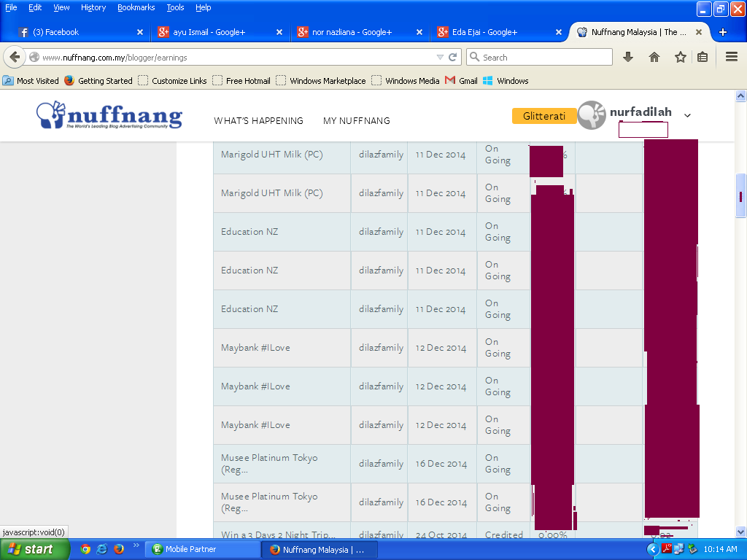Go to the Firefox home page icon
This screenshot has width=747, height=560.
coord(654,57)
